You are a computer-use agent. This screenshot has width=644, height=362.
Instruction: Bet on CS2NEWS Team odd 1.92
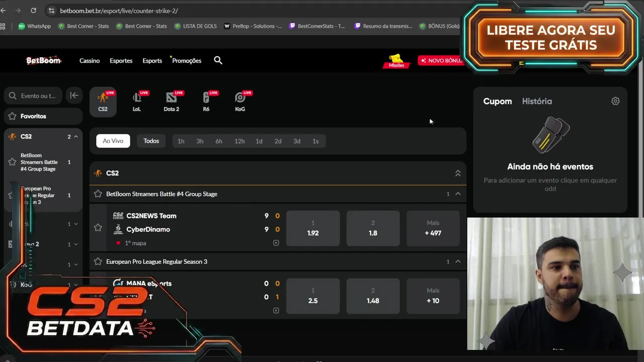coord(313,228)
